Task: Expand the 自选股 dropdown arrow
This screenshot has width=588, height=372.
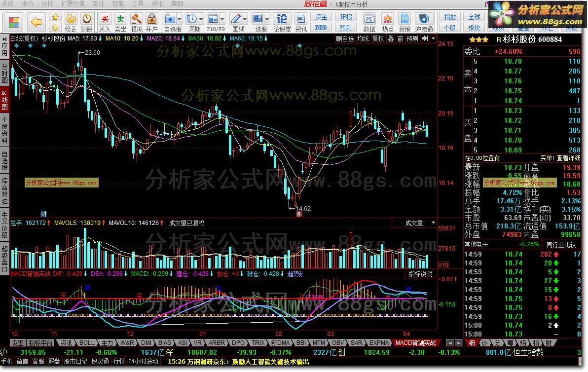Action: pyautogui.click(x=179, y=18)
